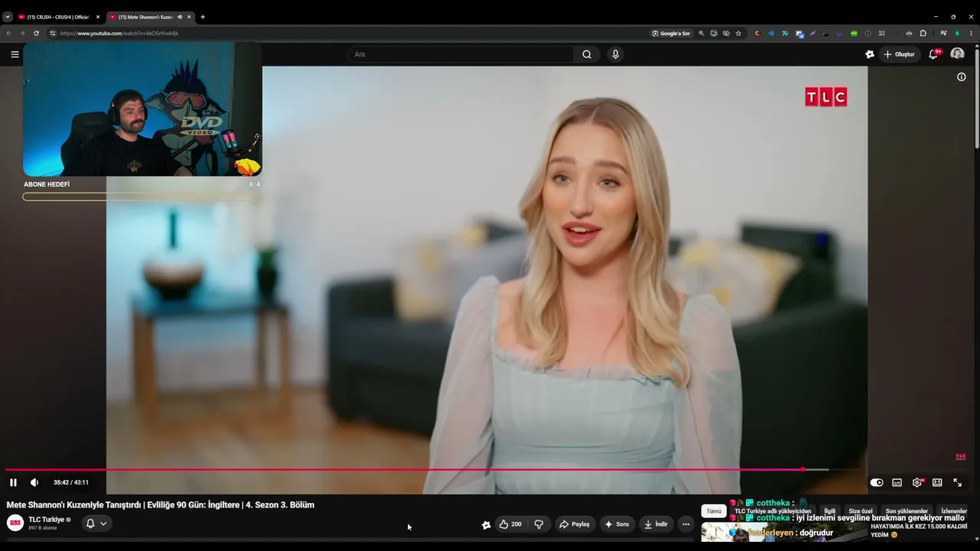Like the video
This screenshot has width=980, height=551.
(x=511, y=524)
